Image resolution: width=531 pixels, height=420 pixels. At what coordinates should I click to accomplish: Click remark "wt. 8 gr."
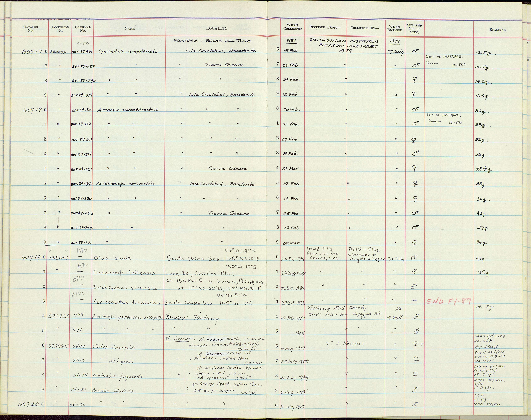point(485,307)
